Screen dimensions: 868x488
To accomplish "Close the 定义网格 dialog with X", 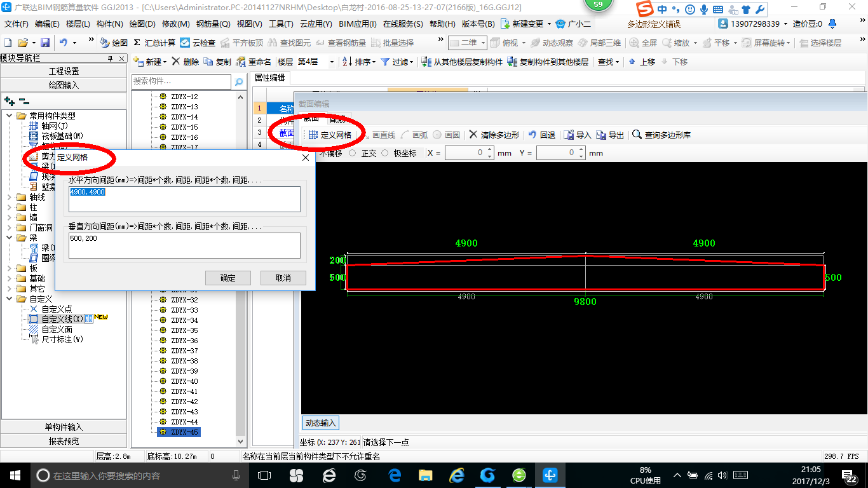I will click(305, 157).
